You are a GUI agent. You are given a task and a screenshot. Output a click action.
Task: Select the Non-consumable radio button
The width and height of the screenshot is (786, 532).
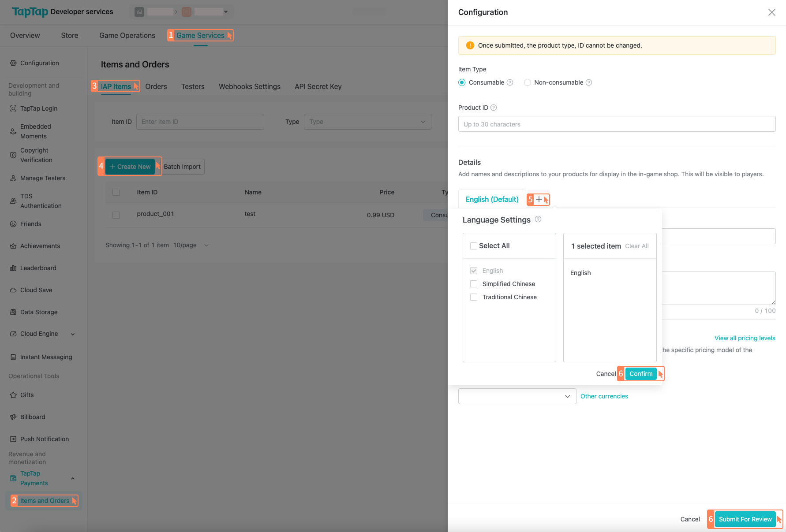click(x=527, y=82)
